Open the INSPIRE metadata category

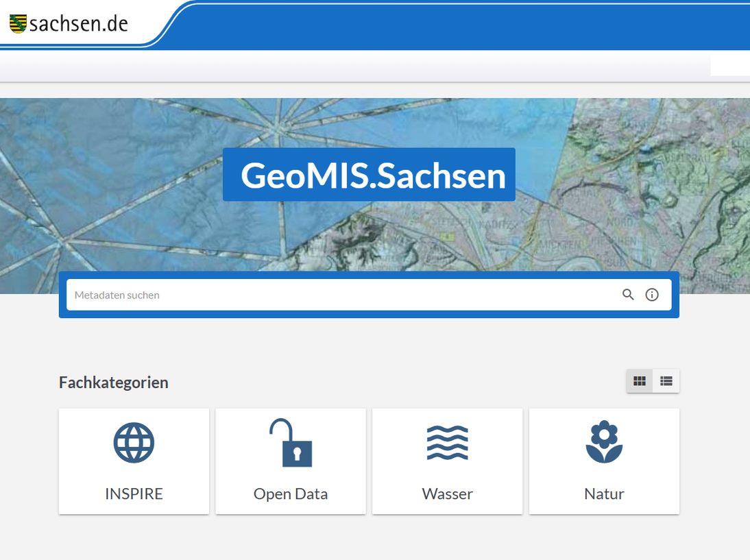pos(134,461)
